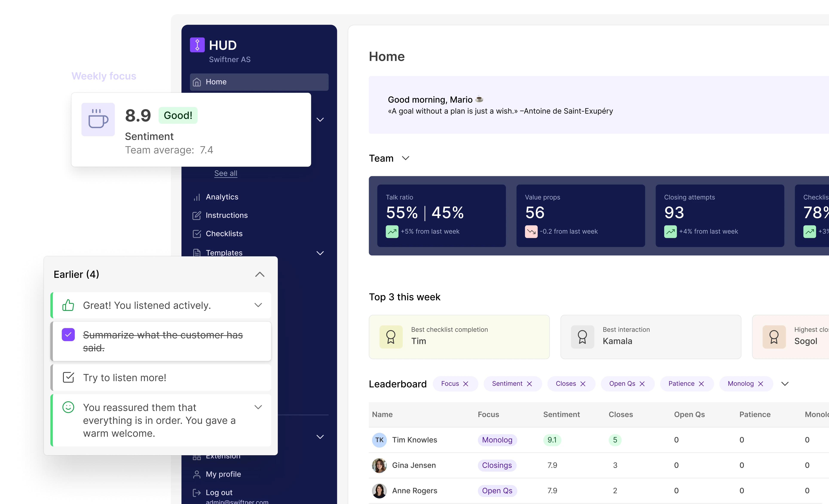
Task: Expand the sidebar chevron beside Weekly focus card
Action: [320, 120]
